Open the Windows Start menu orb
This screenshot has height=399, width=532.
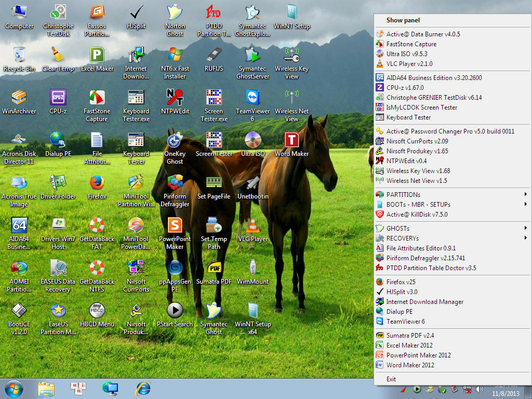tap(14, 389)
